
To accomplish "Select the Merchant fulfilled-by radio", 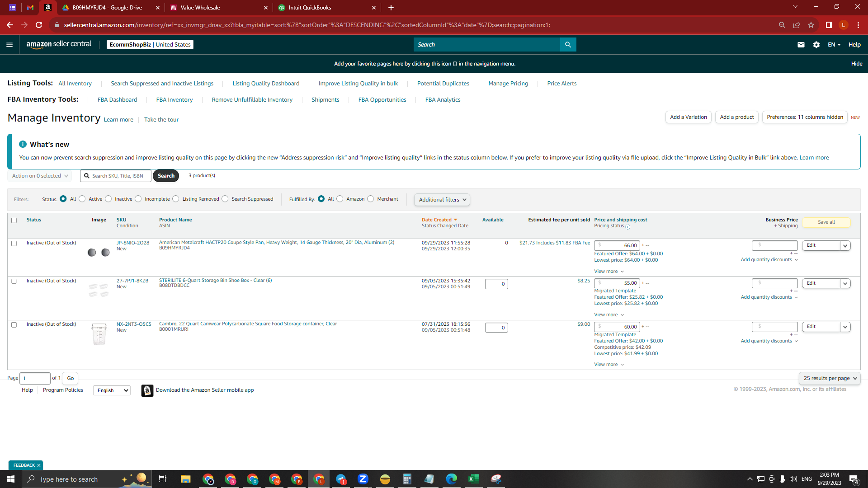I will [371, 199].
